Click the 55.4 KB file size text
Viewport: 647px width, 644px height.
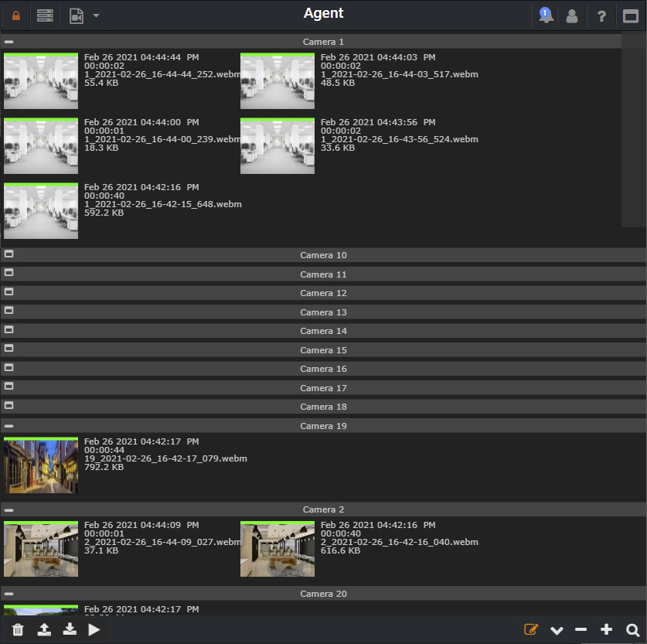pos(101,83)
